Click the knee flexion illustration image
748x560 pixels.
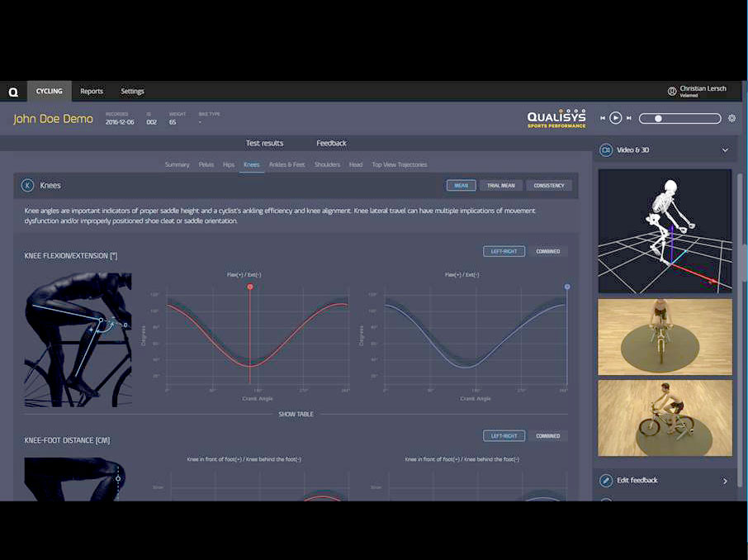click(x=78, y=340)
